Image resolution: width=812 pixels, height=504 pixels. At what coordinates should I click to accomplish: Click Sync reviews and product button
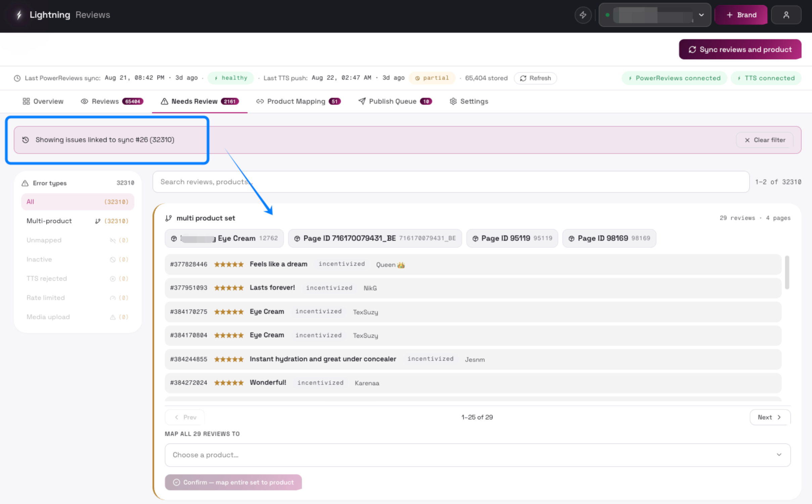(x=740, y=49)
